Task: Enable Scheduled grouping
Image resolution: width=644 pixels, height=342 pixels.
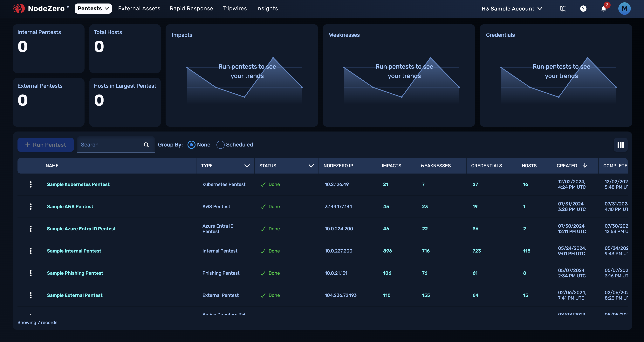Action: coord(220,145)
